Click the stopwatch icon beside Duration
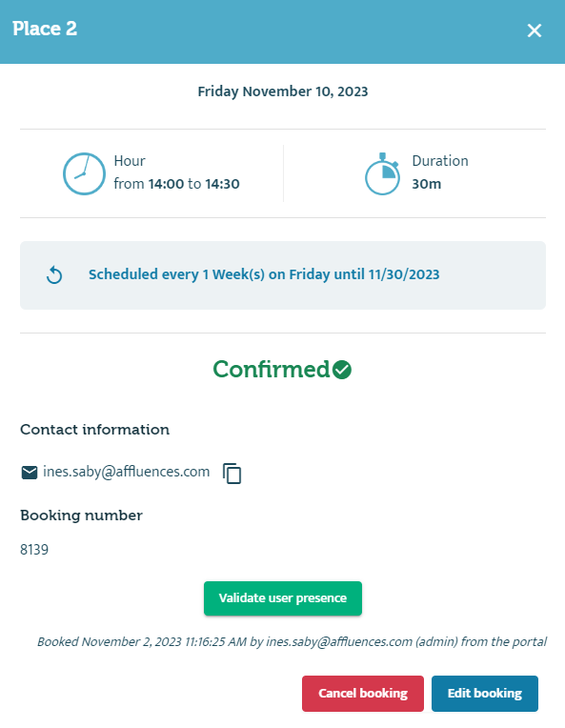The height and width of the screenshot is (728, 565). point(382,173)
